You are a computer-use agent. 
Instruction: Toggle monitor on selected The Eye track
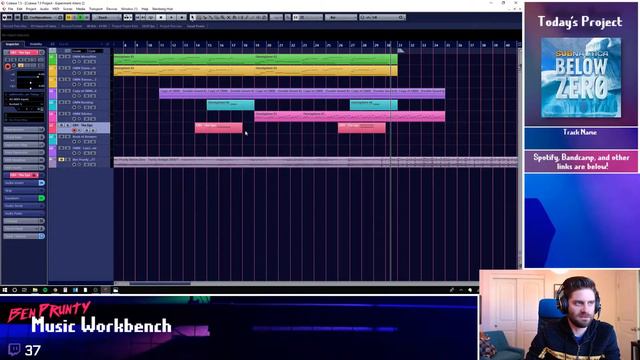click(80, 130)
